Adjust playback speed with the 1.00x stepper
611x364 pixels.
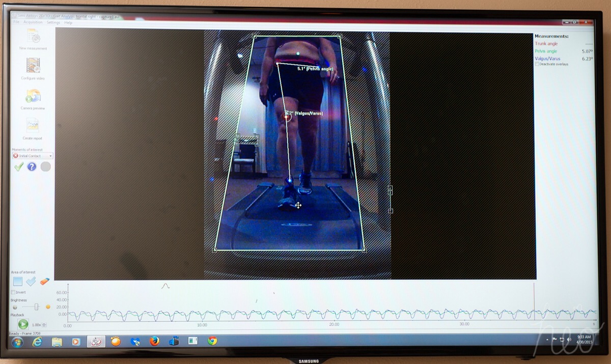click(44, 325)
